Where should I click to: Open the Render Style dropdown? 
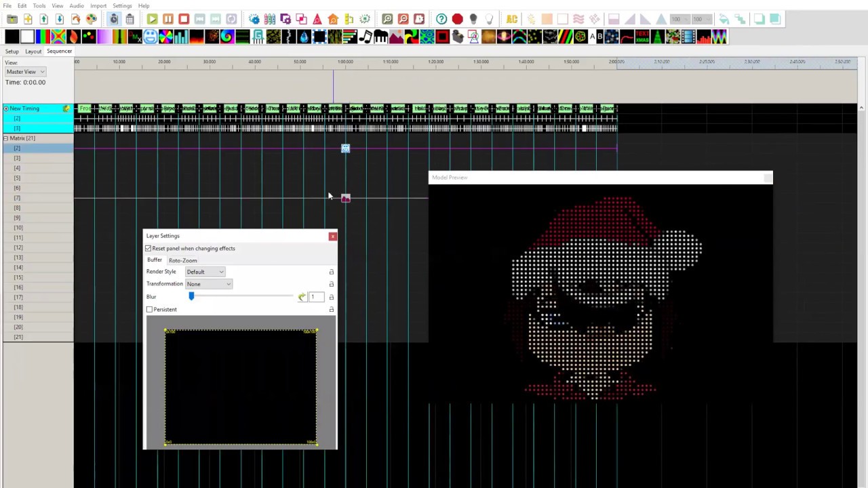click(x=205, y=272)
